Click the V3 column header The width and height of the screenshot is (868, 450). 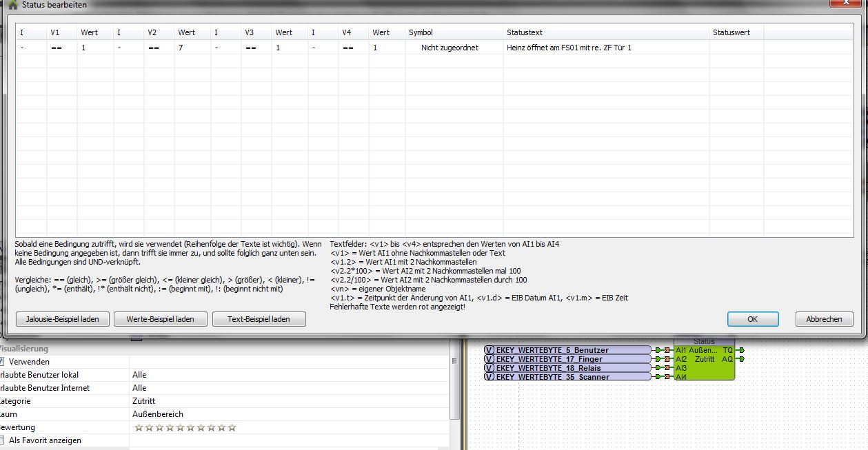click(x=256, y=32)
